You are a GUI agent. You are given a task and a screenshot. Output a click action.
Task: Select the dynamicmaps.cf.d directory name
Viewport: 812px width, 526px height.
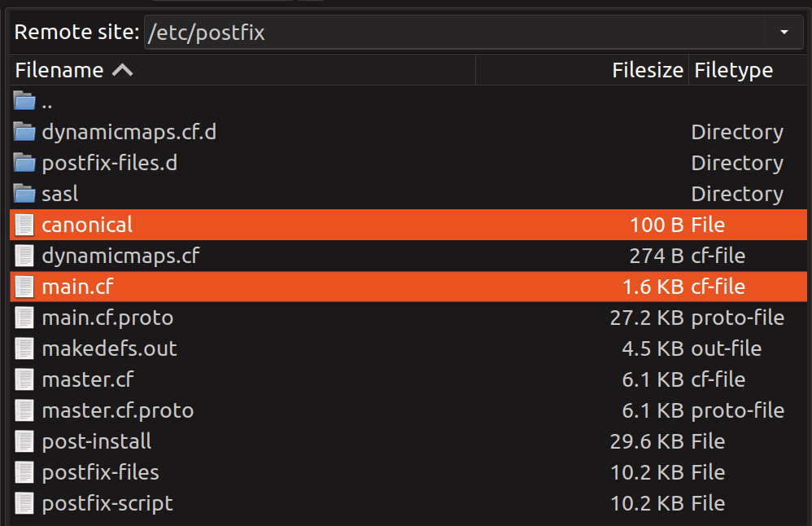129,133
